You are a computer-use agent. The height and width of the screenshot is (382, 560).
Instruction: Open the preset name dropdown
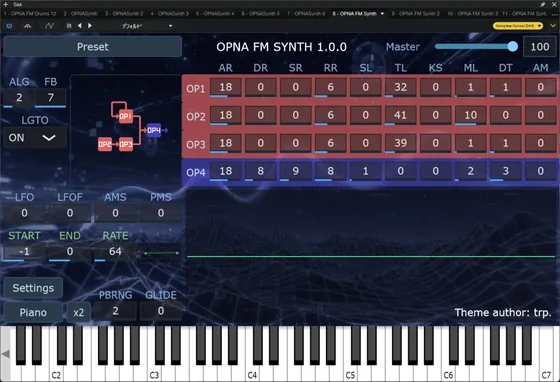coord(146,26)
